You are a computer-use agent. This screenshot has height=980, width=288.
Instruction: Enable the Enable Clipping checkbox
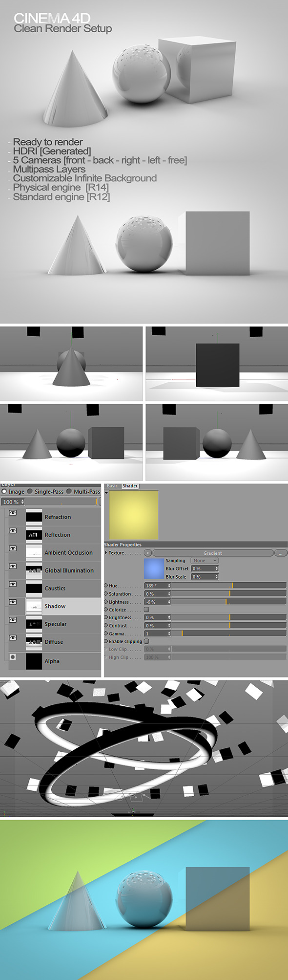pos(146,641)
